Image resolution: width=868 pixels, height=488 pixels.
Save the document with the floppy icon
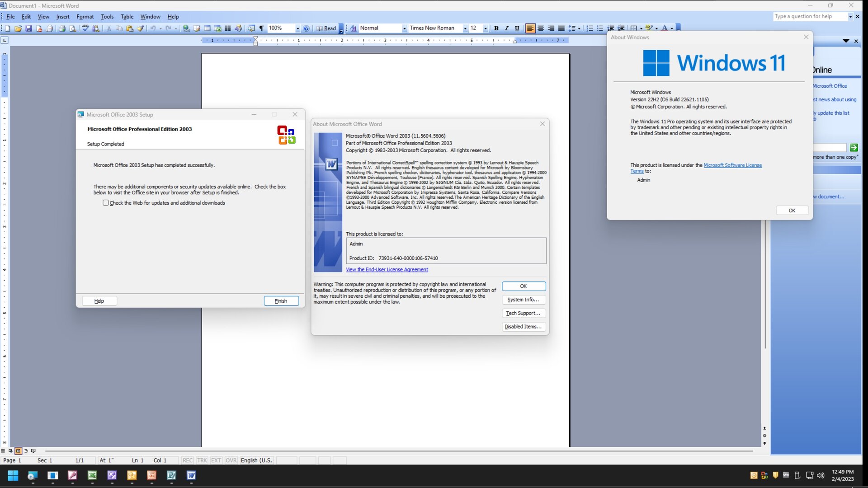pyautogui.click(x=28, y=28)
